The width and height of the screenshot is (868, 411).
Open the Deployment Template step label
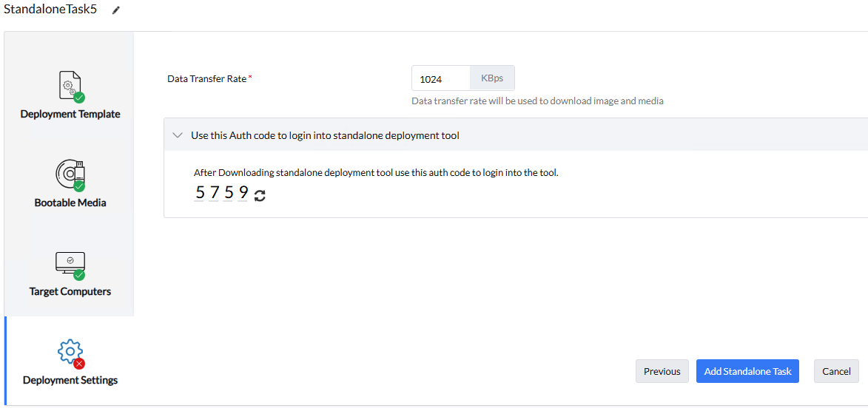click(70, 114)
